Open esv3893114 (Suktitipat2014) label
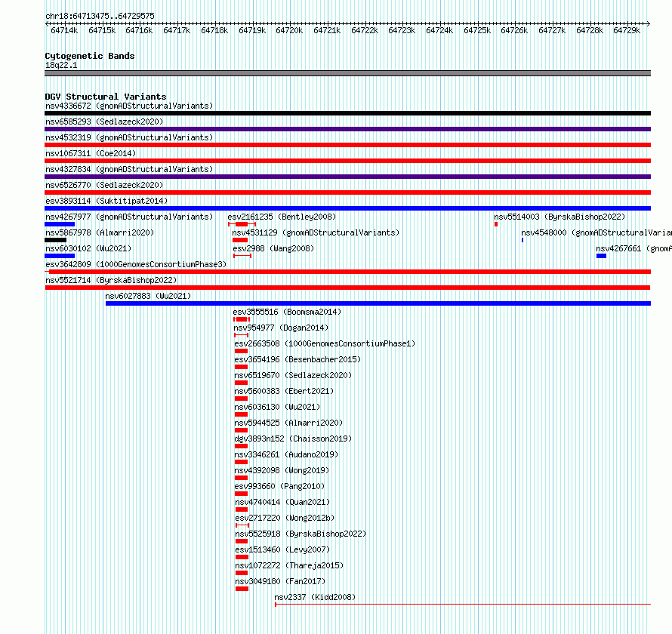Image resolution: width=672 pixels, height=634 pixels. pos(106,201)
